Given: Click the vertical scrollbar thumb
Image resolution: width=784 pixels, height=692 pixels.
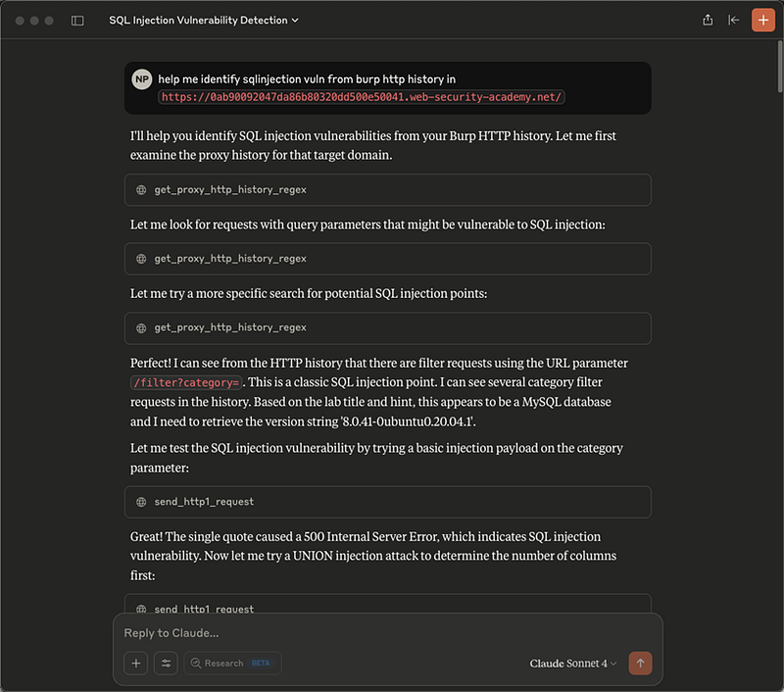Looking at the screenshot, I should 780,67.
